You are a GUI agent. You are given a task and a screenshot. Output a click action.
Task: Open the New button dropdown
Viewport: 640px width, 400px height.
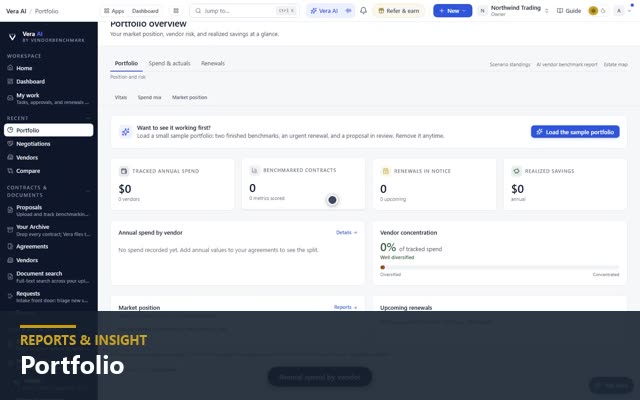pos(452,11)
